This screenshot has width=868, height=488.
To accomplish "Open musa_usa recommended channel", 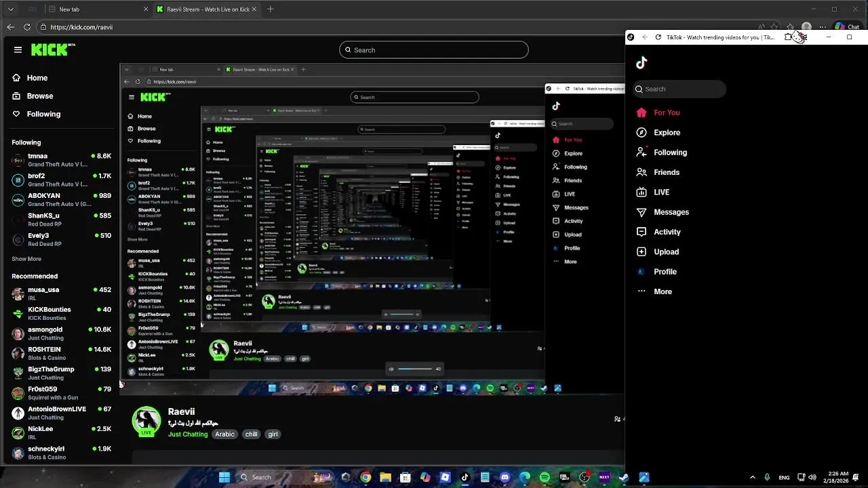I will tap(61, 293).
